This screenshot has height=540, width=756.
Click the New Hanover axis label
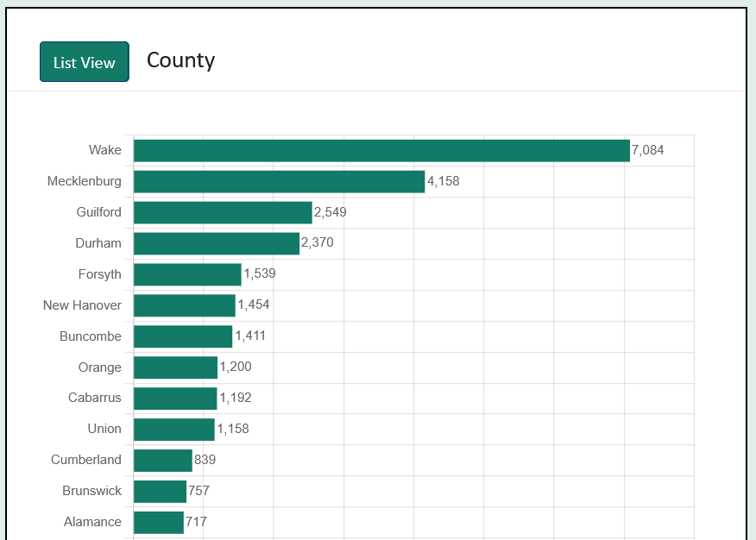[x=82, y=305]
